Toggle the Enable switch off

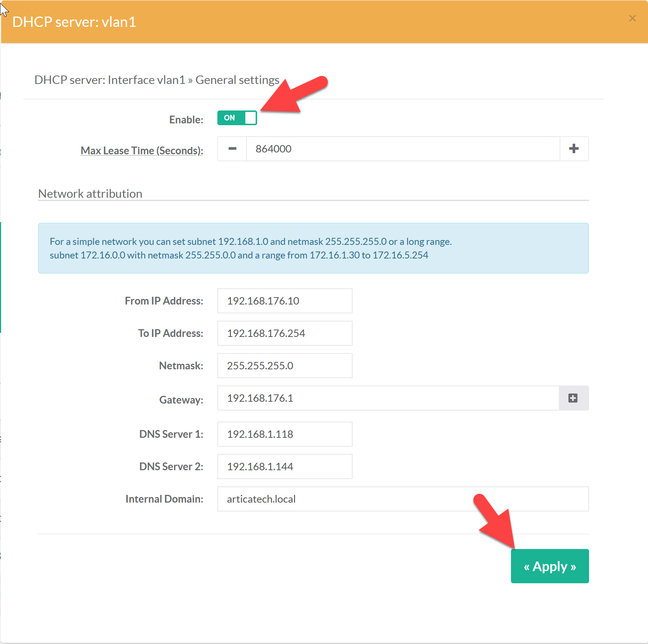click(x=237, y=118)
